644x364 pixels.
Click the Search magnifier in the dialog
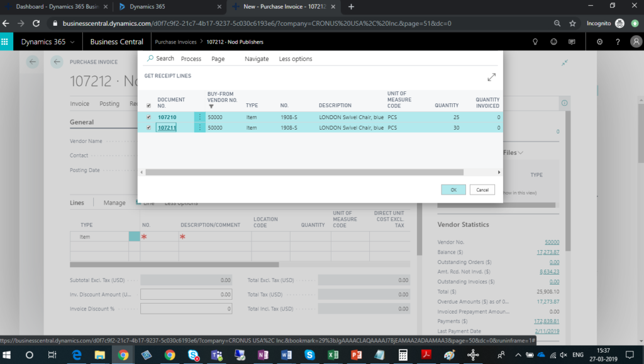[x=150, y=59]
